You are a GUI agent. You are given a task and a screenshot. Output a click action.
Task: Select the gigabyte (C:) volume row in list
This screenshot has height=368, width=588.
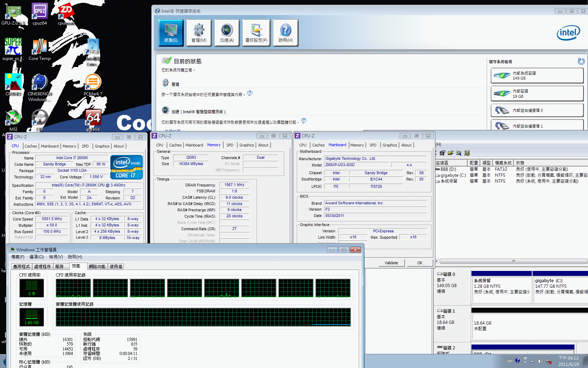[x=512, y=175]
